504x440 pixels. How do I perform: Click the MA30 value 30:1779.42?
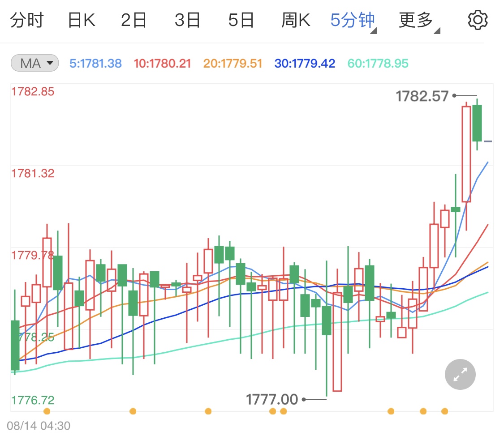tap(305, 63)
